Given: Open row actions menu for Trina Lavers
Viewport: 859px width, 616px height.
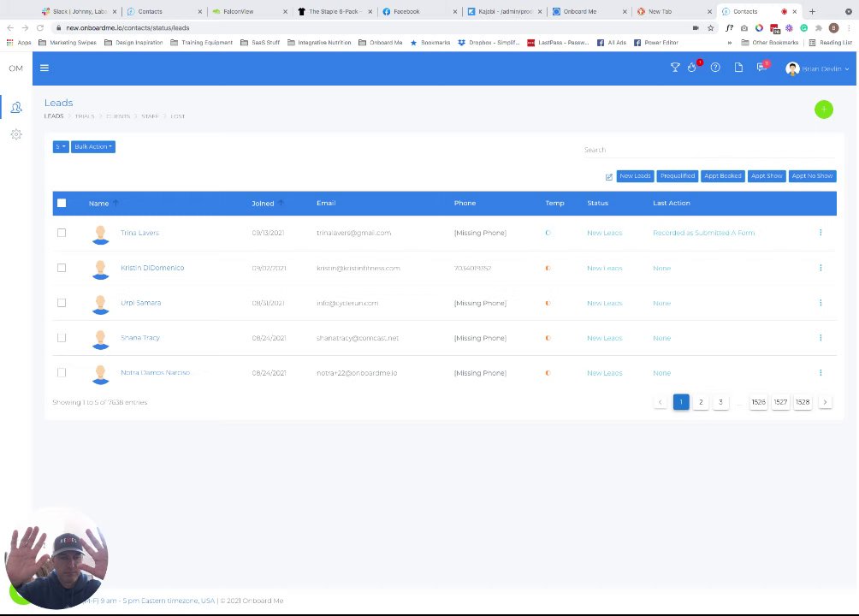Looking at the screenshot, I should [820, 233].
